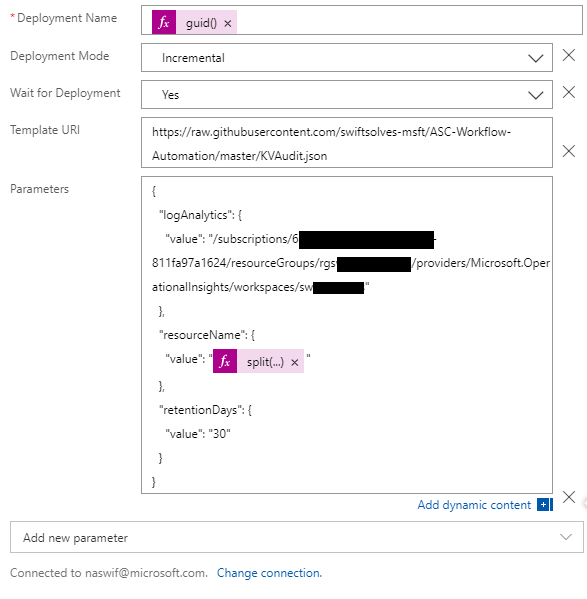Viewport: 587px width, 599px height.
Task: Open Add dynamic content link
Action: [474, 505]
